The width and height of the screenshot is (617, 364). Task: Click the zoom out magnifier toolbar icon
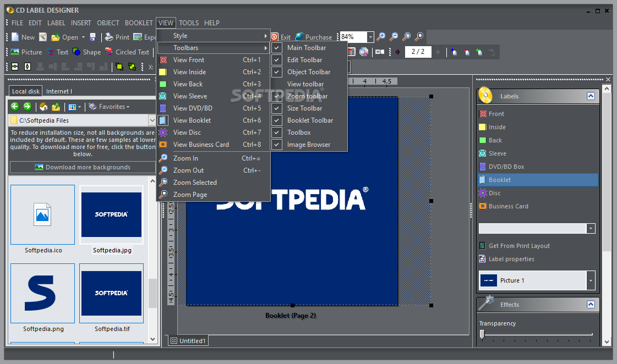394,37
